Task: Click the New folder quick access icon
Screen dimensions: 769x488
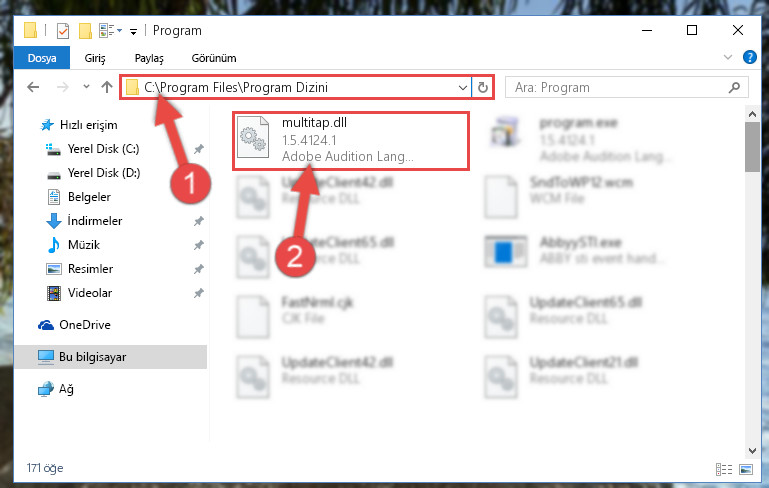Action: point(85,31)
